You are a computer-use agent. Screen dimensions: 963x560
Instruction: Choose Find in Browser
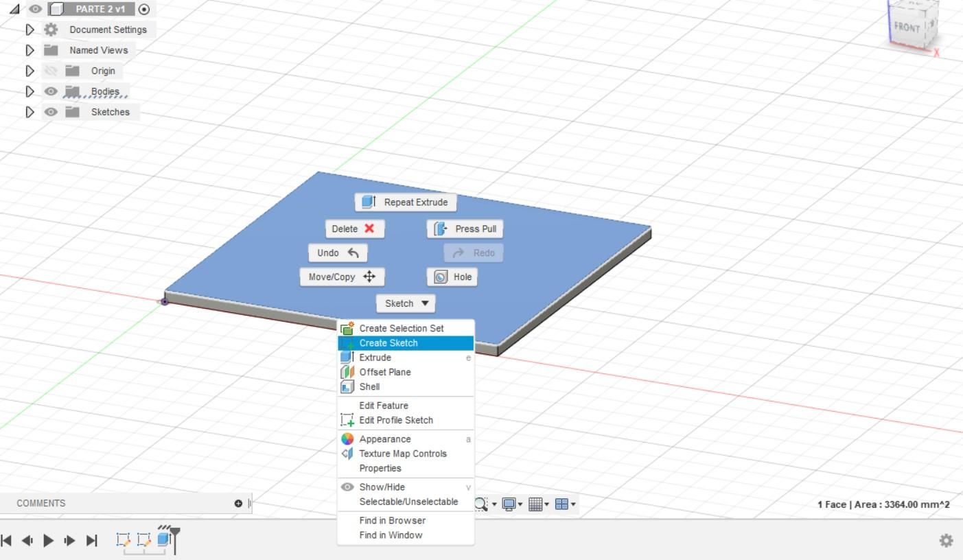tap(406, 520)
